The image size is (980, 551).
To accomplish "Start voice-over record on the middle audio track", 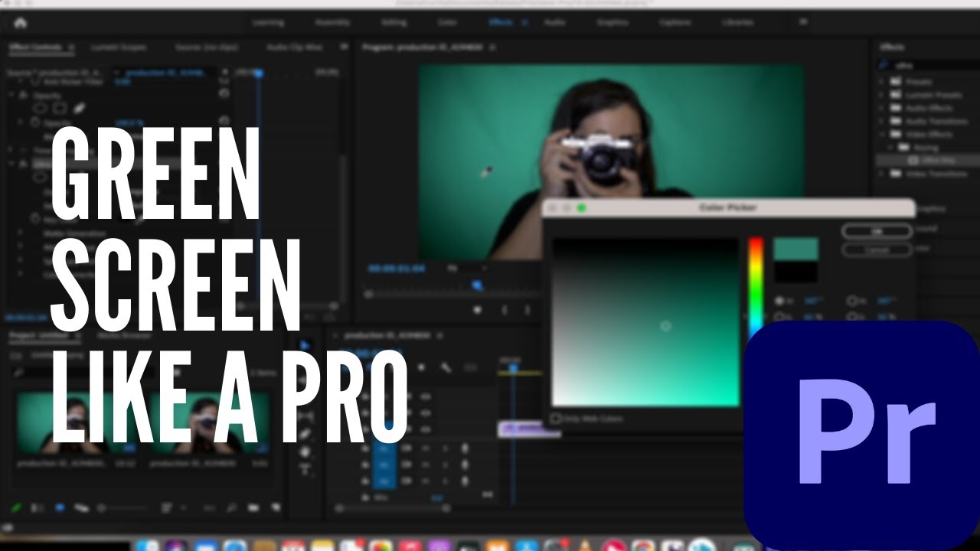I will 465,465.
